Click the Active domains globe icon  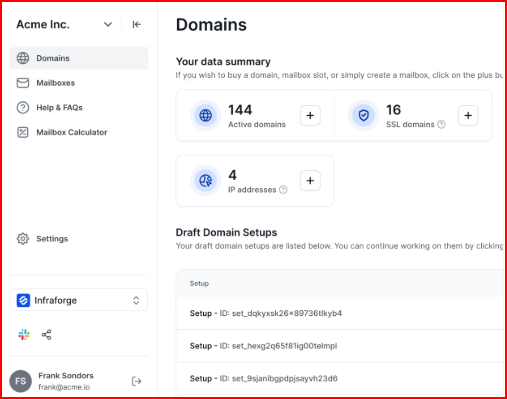point(206,115)
